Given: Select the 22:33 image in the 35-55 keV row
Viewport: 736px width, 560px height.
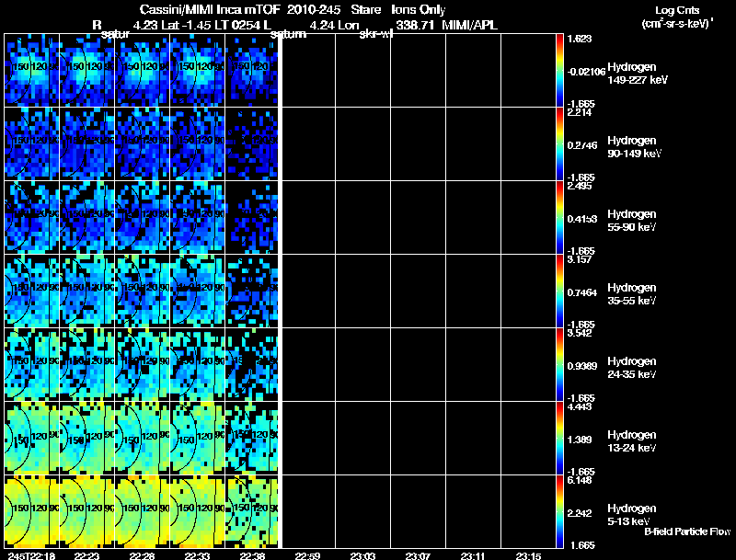Looking at the screenshot, I should tap(198, 291).
